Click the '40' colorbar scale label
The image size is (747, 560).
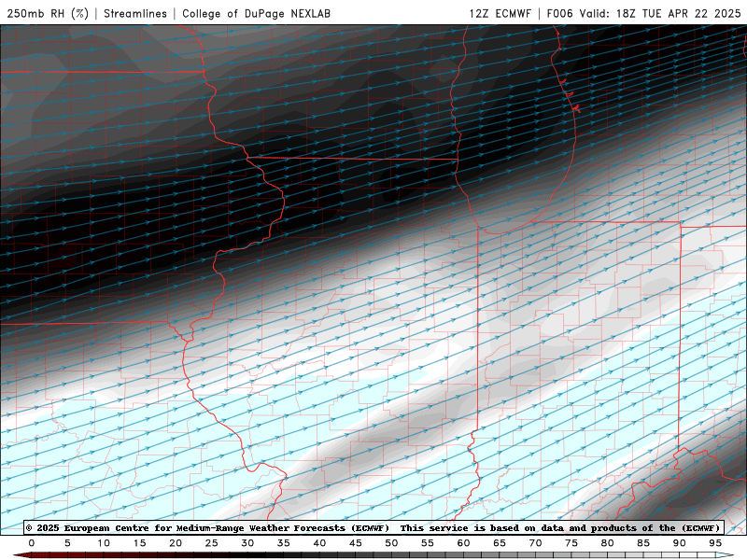click(319, 543)
